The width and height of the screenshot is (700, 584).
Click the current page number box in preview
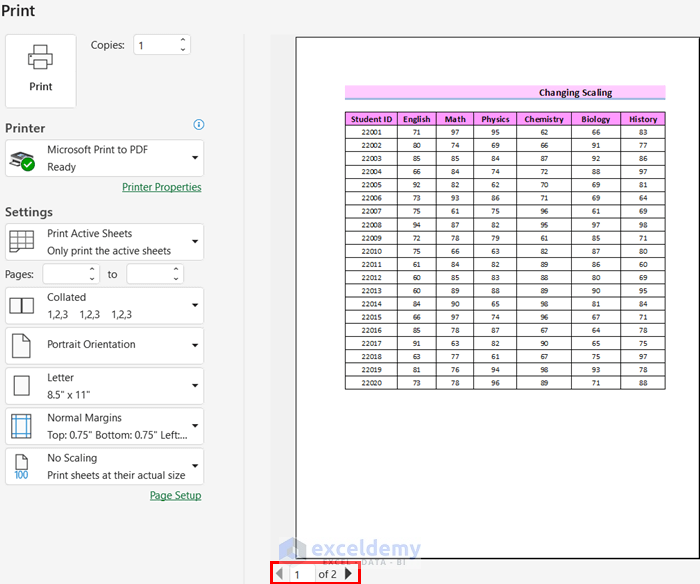(x=302, y=574)
